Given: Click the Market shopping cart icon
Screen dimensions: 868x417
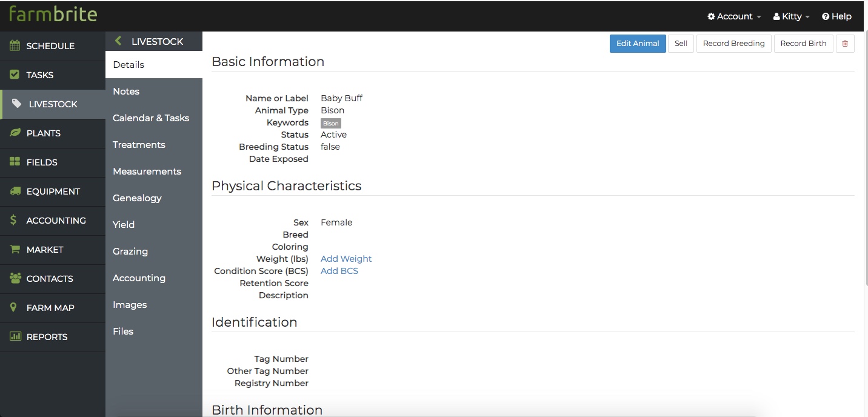Looking at the screenshot, I should (15, 249).
